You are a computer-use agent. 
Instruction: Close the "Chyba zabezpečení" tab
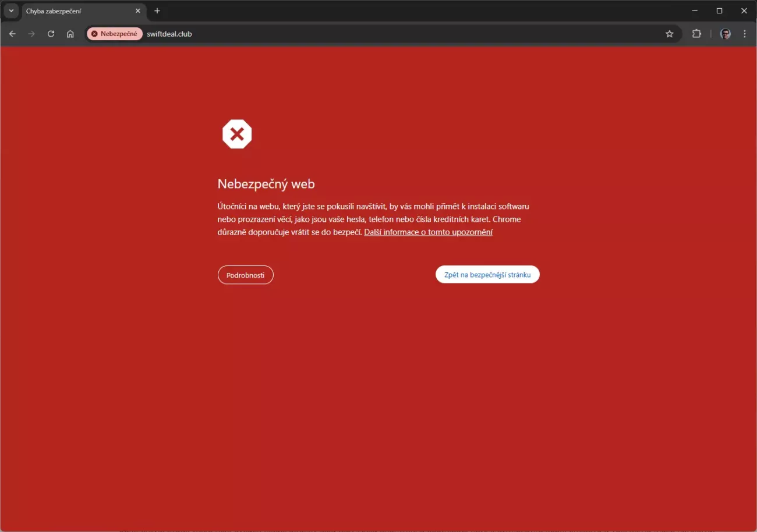(x=138, y=11)
